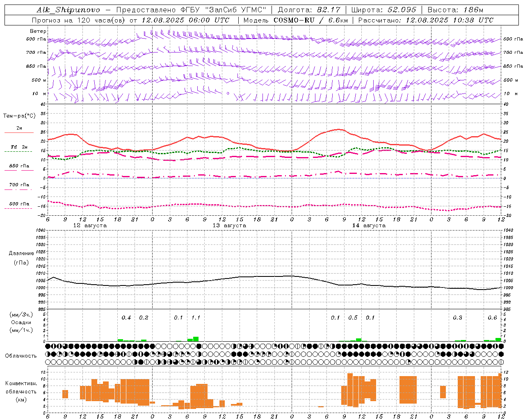Click the precipitation value 0.2
Viewport: 525px width, 420px height.
(144, 317)
